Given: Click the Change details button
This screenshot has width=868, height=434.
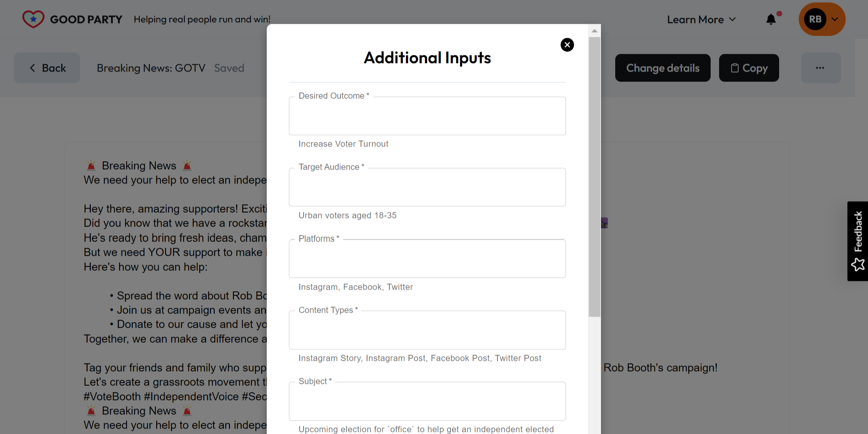Looking at the screenshot, I should tap(663, 68).
